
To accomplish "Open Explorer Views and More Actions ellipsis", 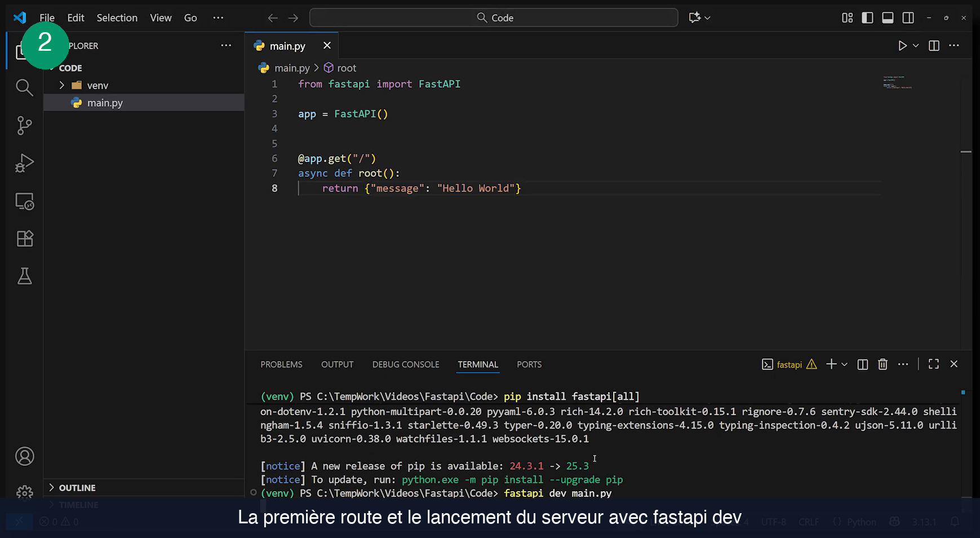I will [226, 46].
